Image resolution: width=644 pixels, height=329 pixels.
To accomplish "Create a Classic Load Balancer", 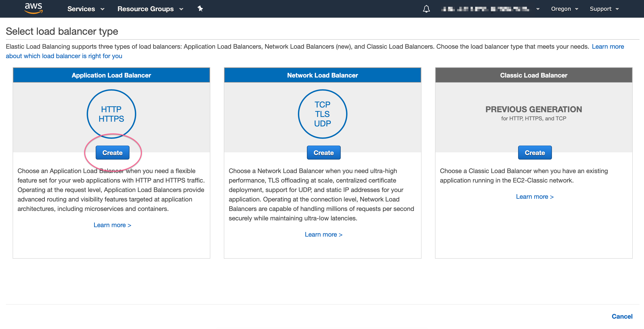I will click(x=535, y=153).
